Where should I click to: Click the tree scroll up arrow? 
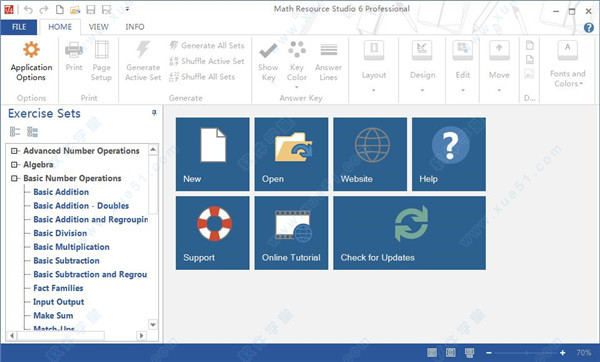[153, 149]
